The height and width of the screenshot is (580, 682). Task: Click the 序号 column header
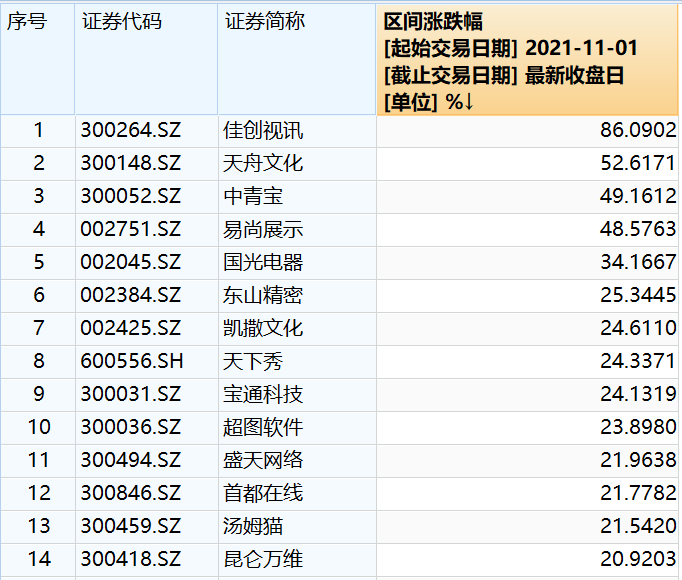[x=37, y=60]
